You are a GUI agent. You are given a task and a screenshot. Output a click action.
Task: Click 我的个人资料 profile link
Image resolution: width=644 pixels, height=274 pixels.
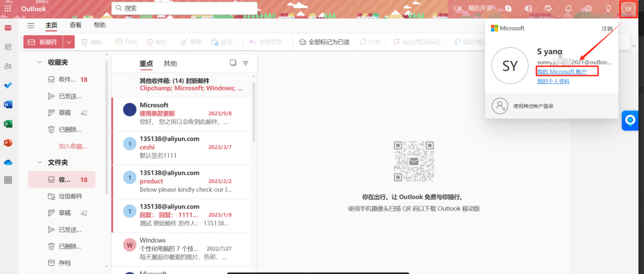553,81
